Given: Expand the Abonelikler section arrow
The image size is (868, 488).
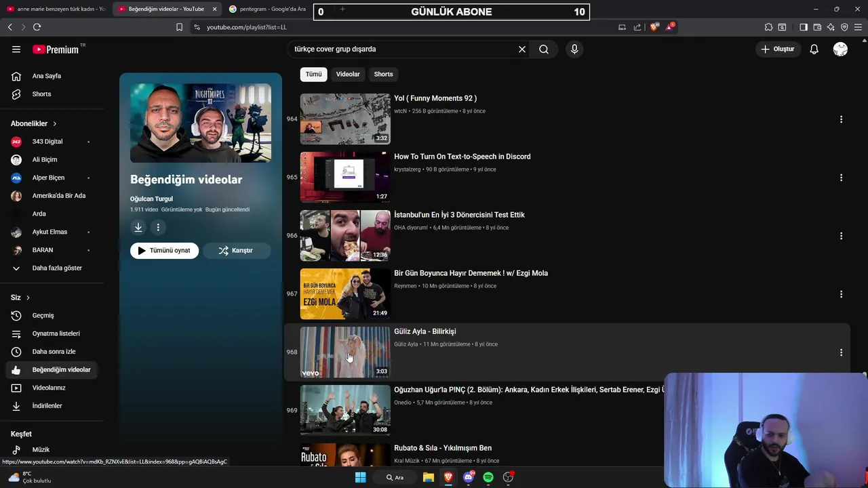Looking at the screenshot, I should [x=55, y=124].
